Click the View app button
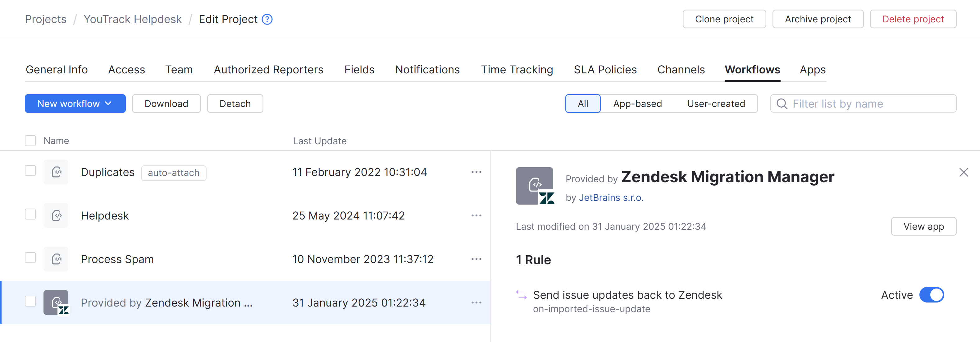 (924, 226)
